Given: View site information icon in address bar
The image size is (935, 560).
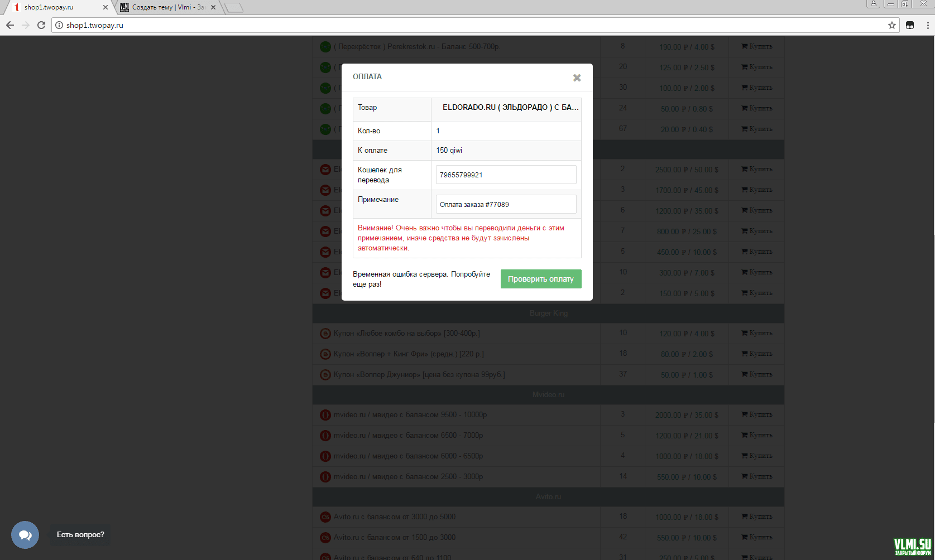Looking at the screenshot, I should (59, 25).
